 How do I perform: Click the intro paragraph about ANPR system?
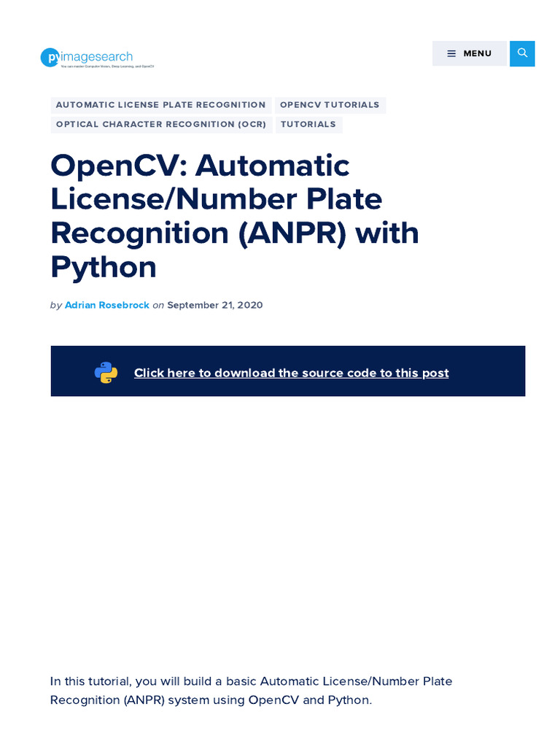click(x=252, y=690)
